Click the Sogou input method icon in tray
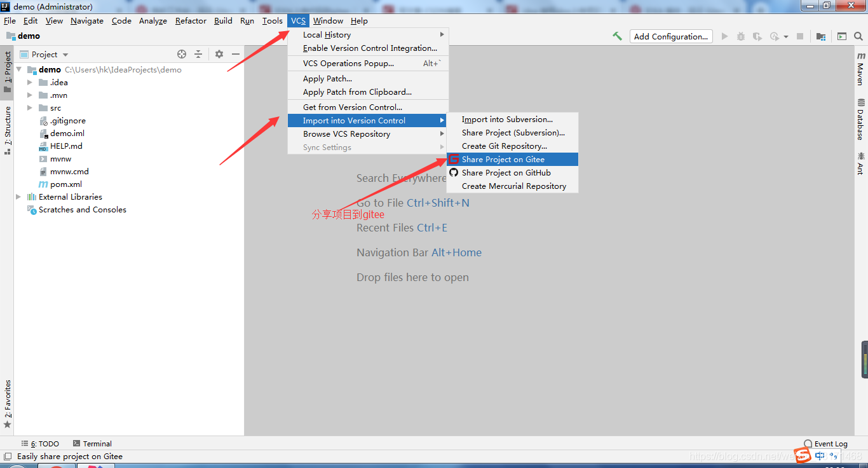The height and width of the screenshot is (468, 868). (803, 455)
